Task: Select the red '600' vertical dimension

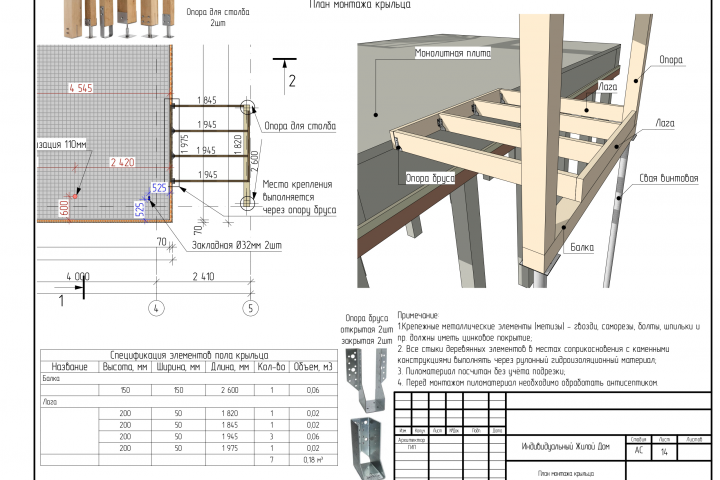Action: (64, 208)
